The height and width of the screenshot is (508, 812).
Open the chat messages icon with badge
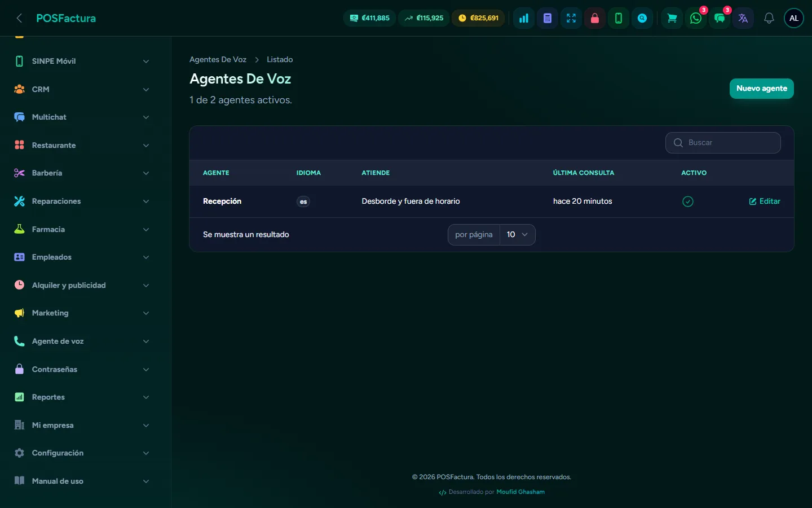click(x=720, y=18)
